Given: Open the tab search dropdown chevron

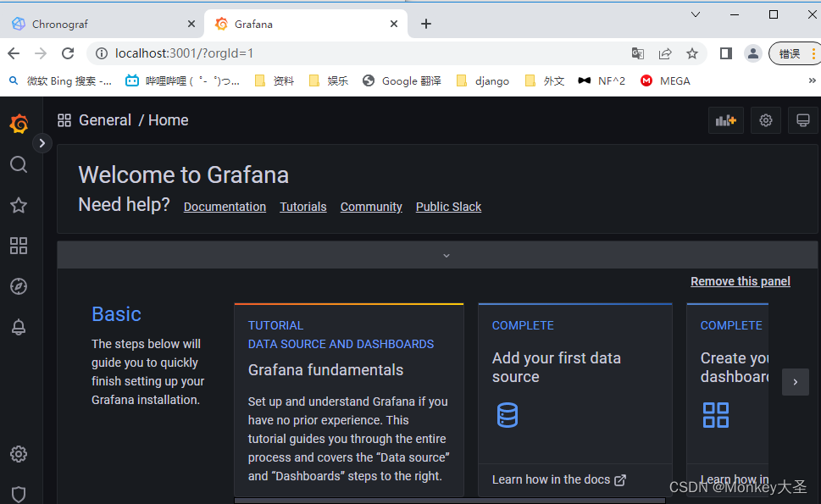Looking at the screenshot, I should click(x=696, y=14).
